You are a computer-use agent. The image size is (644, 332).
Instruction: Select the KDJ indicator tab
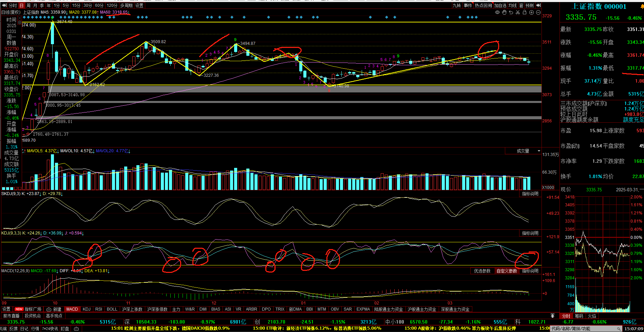[x=87, y=309]
